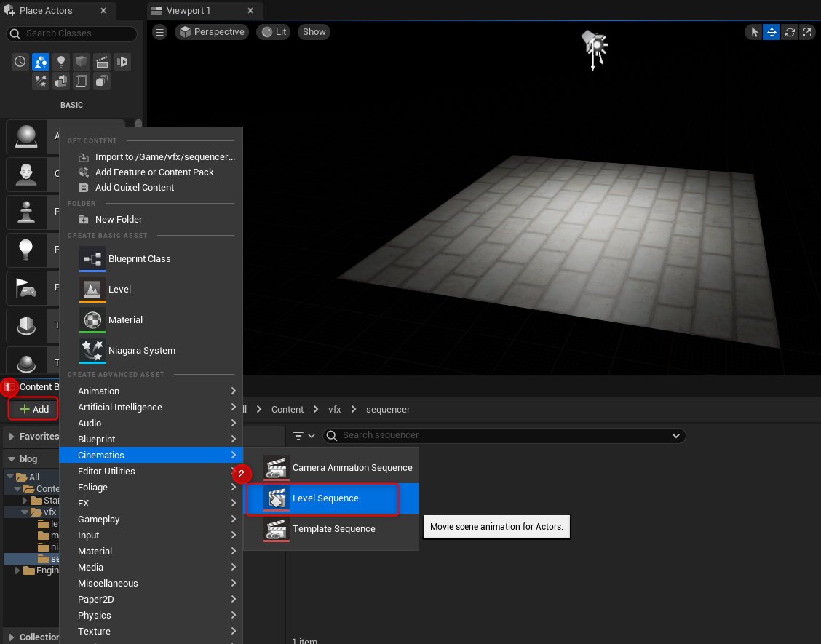Click the Visual Effects sparkle category icon

[41, 81]
